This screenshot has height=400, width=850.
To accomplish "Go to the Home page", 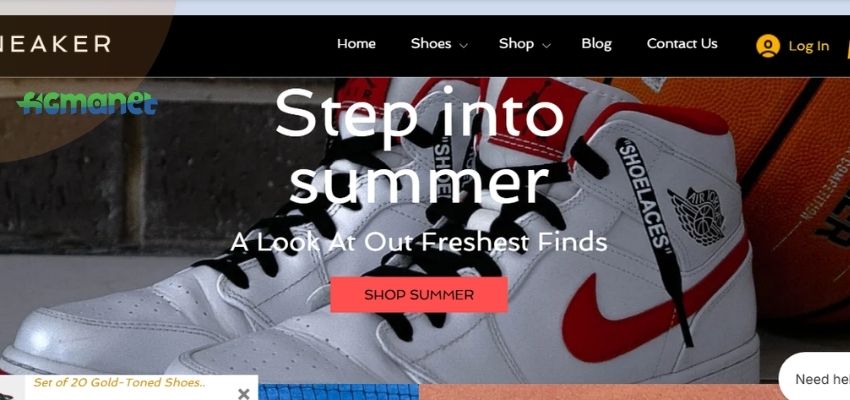I will click(356, 44).
